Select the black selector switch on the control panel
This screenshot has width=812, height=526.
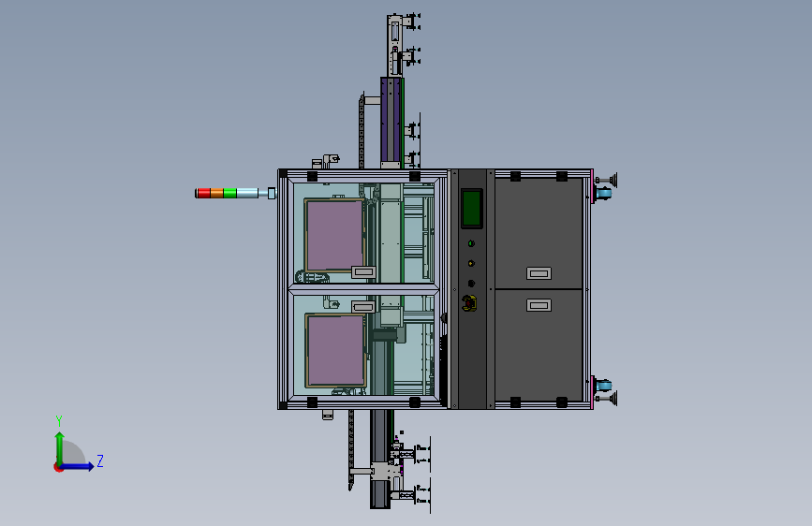pos(471,284)
